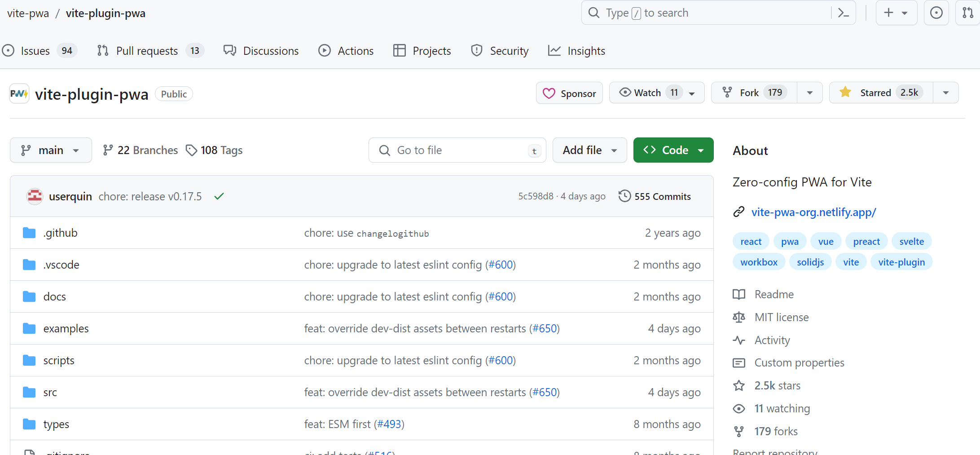Open the green Code dropdown button
980x455 pixels.
point(673,150)
